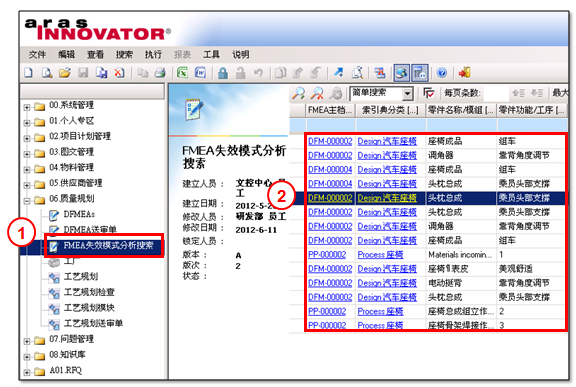The height and width of the screenshot is (387, 576).
Task: Collapse the 06.质量规划 folder
Action: (x=27, y=200)
